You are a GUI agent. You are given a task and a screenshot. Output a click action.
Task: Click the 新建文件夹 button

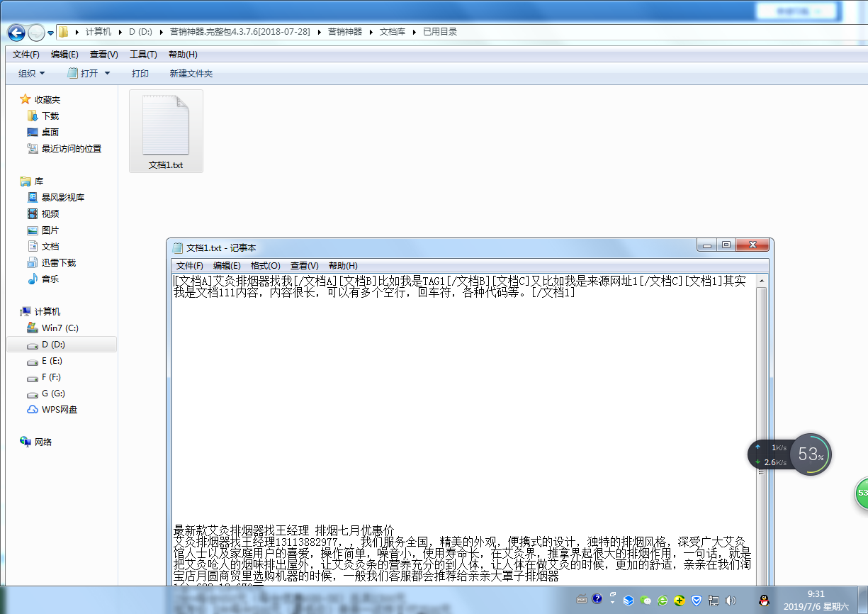click(x=191, y=74)
